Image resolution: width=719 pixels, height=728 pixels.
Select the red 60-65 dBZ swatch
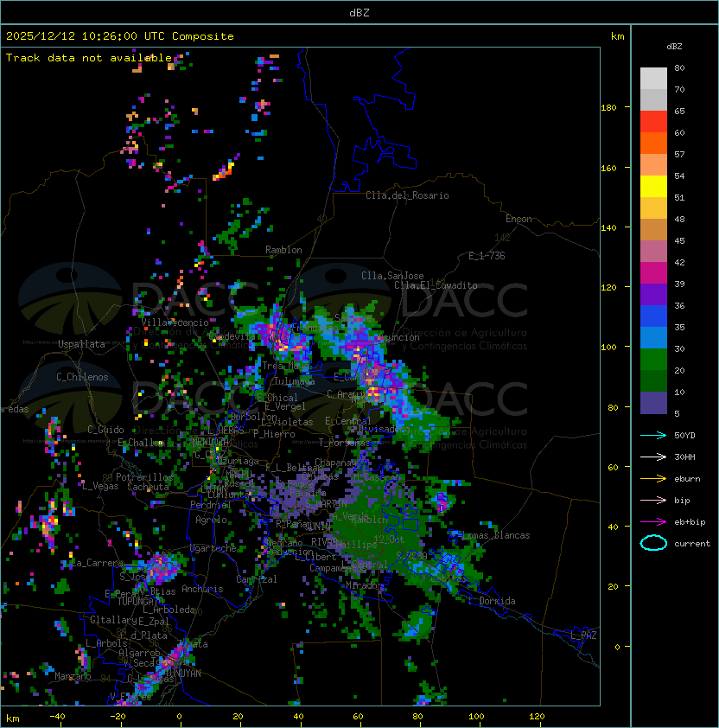click(x=653, y=122)
